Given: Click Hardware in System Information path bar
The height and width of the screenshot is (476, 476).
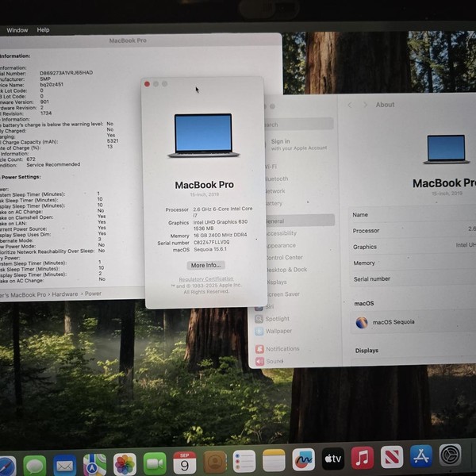Looking at the screenshot, I should click(65, 294).
